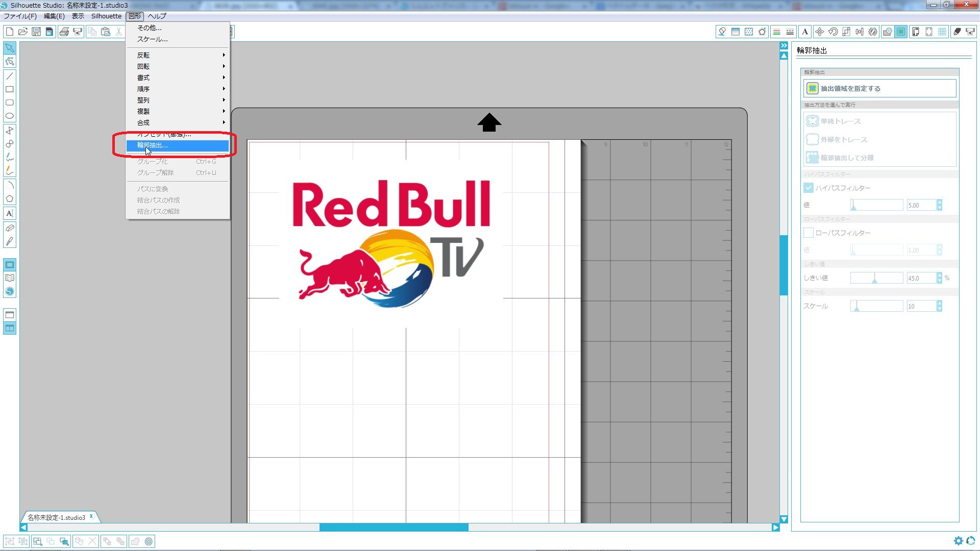Open the Cut Settings blade icon
980x551 pixels.
pyautogui.click(x=957, y=32)
